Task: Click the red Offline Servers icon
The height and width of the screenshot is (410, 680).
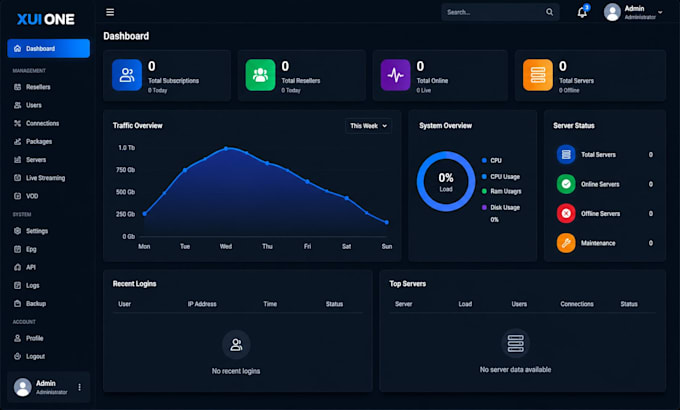Action: click(x=566, y=213)
